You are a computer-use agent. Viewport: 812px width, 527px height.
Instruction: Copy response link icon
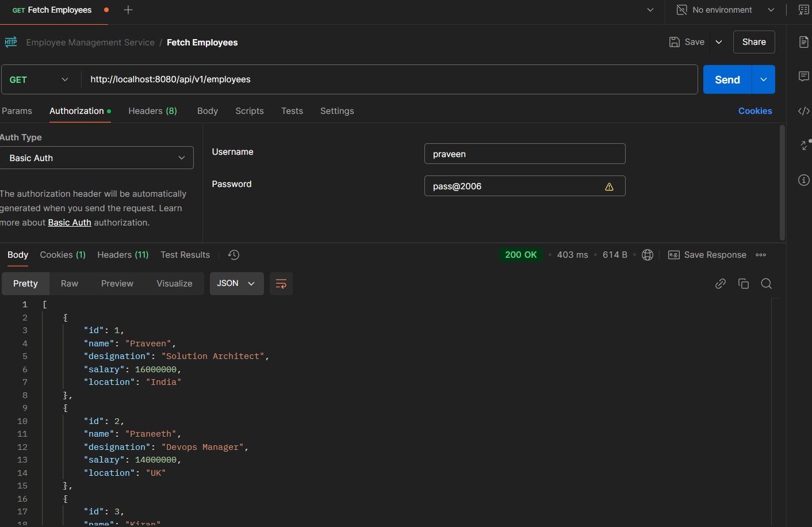(x=720, y=284)
